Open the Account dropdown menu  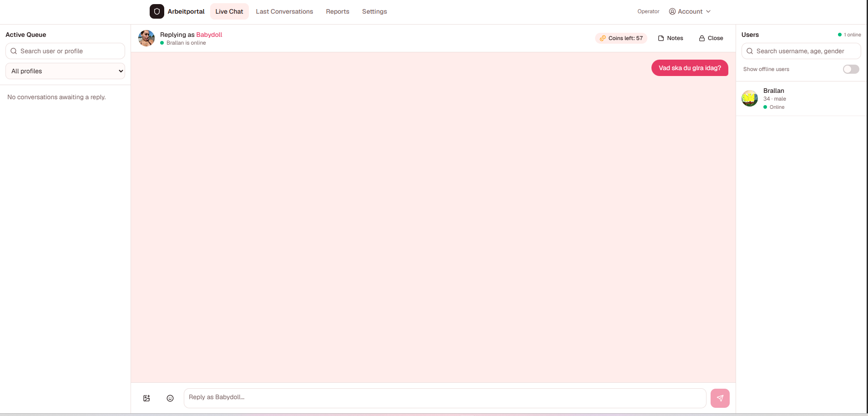pos(690,11)
